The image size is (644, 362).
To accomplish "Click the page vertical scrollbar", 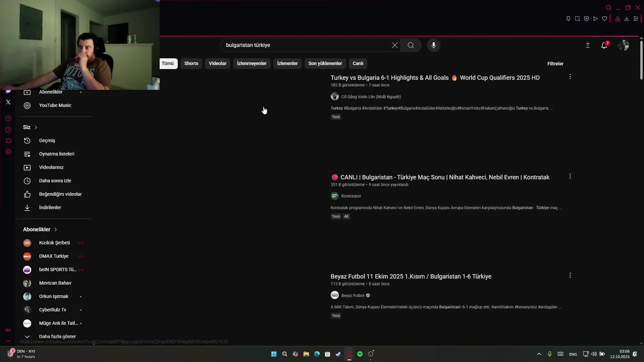I will click(641, 59).
